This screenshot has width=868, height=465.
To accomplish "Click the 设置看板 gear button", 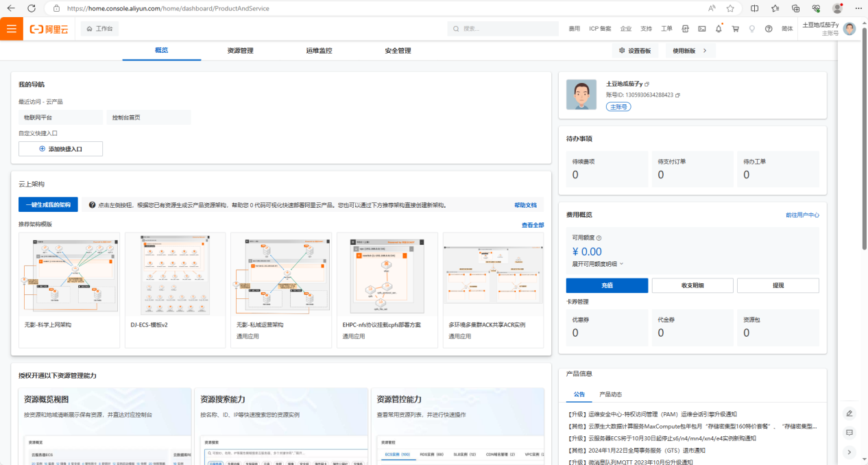I will 634,51.
